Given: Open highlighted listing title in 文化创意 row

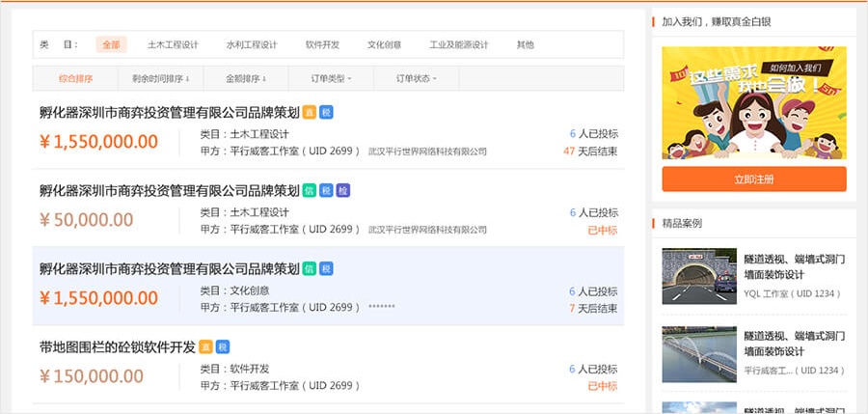Looking at the screenshot, I should coord(170,269).
